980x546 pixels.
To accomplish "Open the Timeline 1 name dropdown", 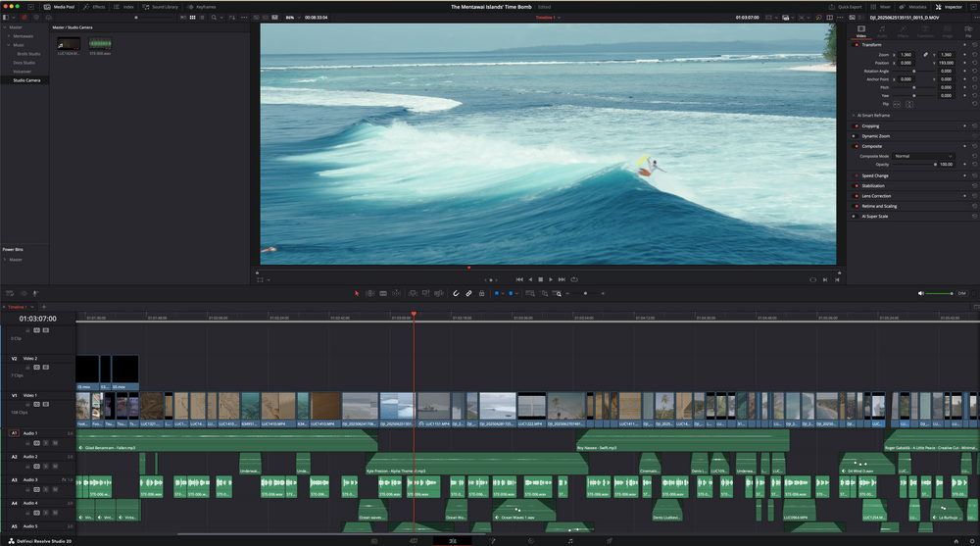I will pyautogui.click(x=548, y=18).
